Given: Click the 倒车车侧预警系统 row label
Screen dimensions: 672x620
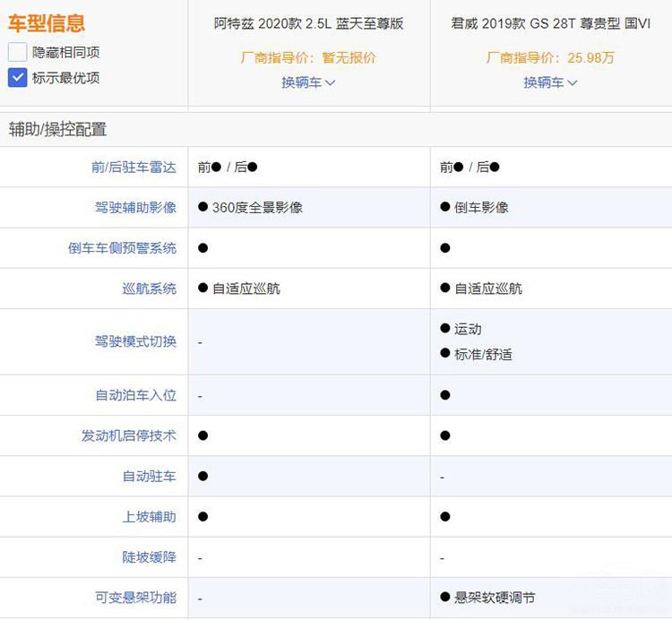Looking at the screenshot, I should click(122, 248).
